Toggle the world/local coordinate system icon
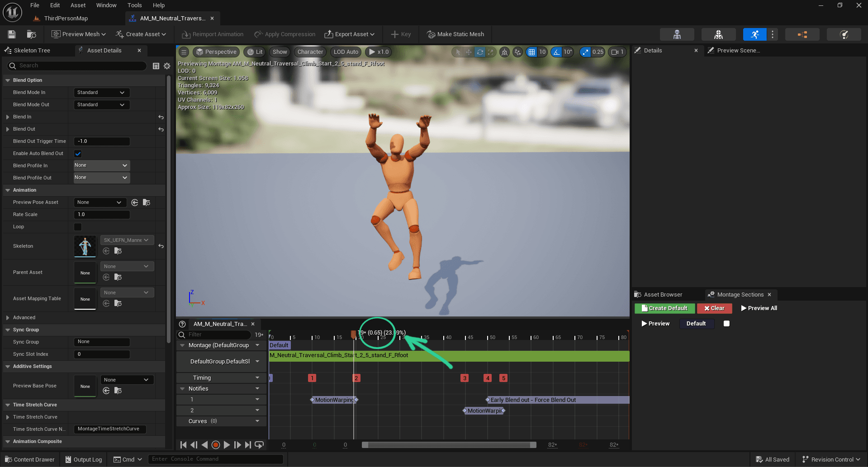Screen dimensions: 868x467 click(x=504, y=52)
